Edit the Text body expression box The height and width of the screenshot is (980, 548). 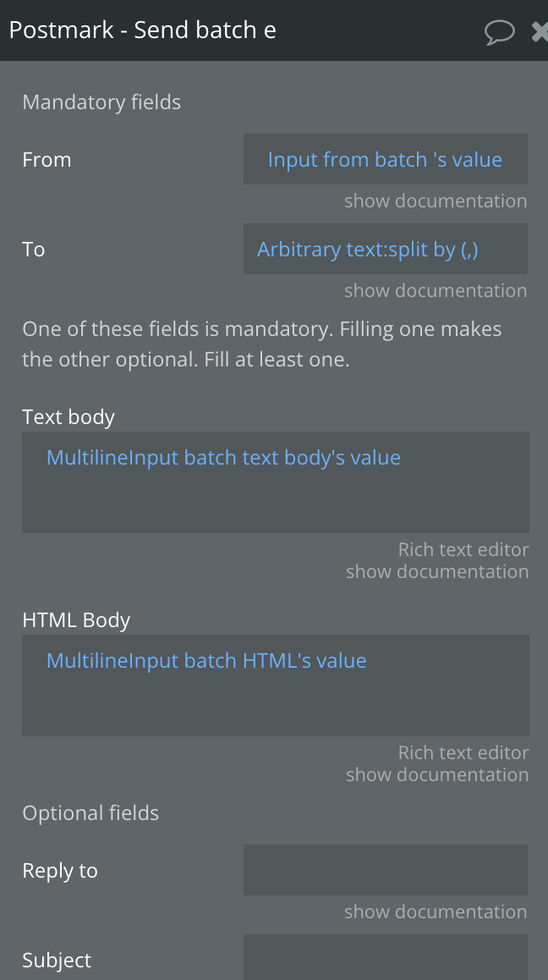pyautogui.click(x=276, y=482)
